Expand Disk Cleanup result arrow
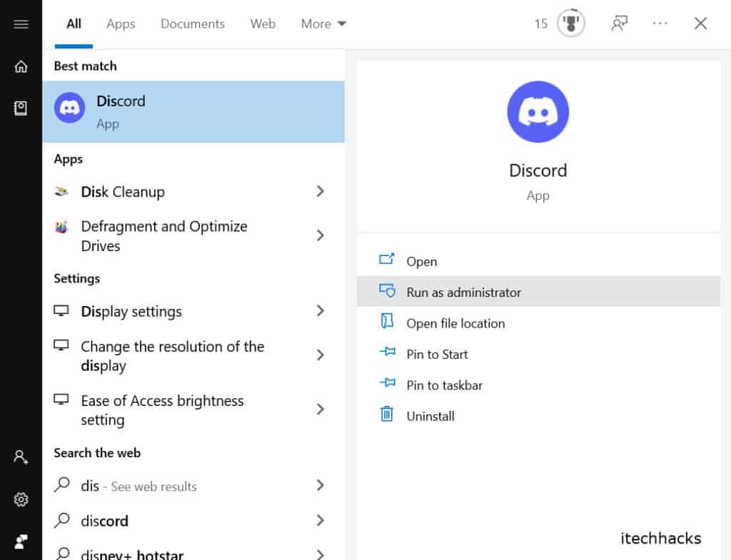The width and height of the screenshot is (731, 560). 320,191
